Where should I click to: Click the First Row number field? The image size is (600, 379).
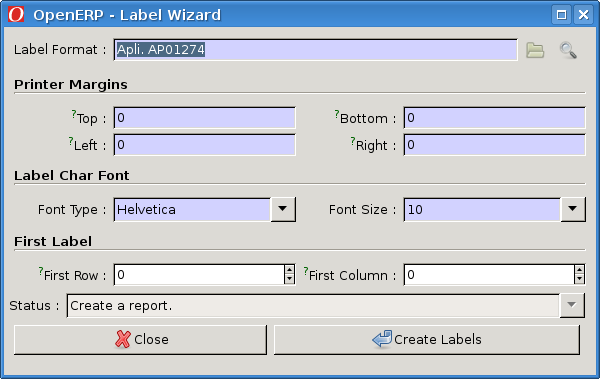pos(199,275)
